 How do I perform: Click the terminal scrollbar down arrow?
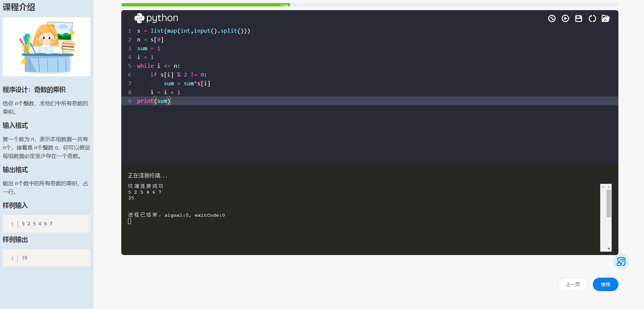click(x=609, y=249)
